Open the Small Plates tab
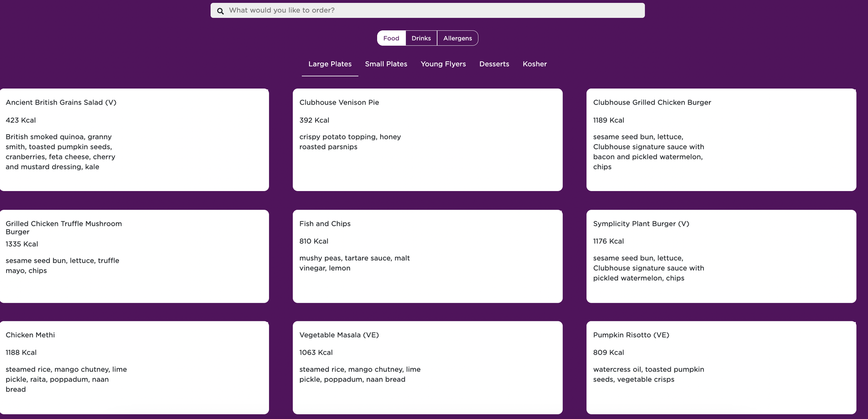Viewport: 868px width, 419px height. point(386,64)
